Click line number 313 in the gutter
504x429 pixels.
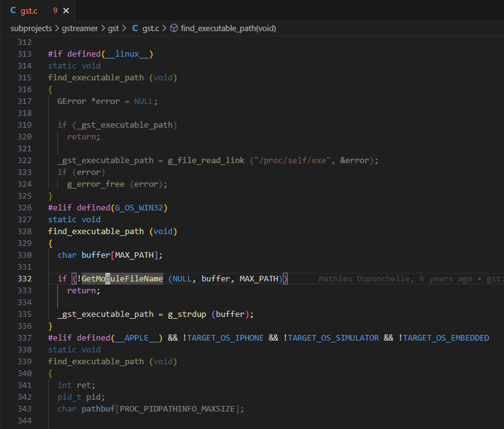24,54
